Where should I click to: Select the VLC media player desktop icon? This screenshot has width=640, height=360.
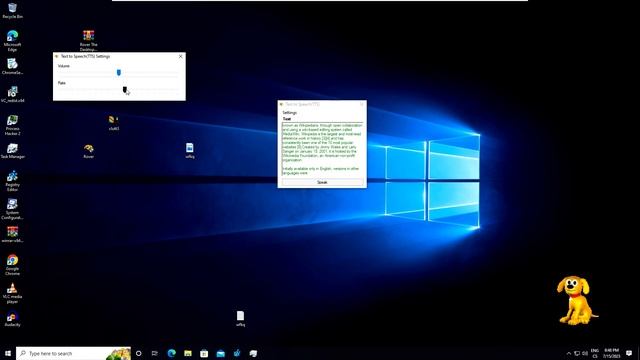12,293
